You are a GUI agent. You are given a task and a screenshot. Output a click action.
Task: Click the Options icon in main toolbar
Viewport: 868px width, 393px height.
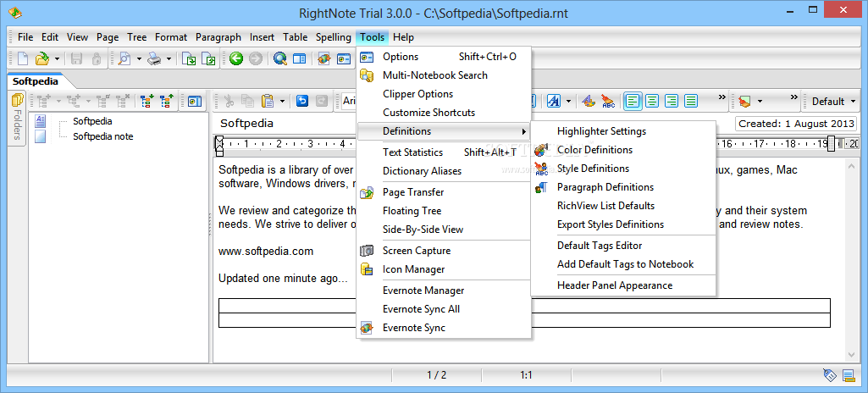click(x=344, y=58)
